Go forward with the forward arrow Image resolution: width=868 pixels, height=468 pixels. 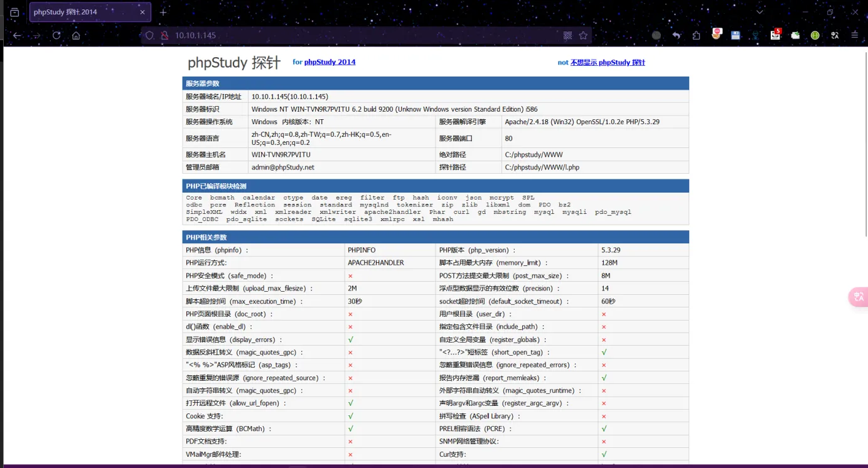(37, 36)
